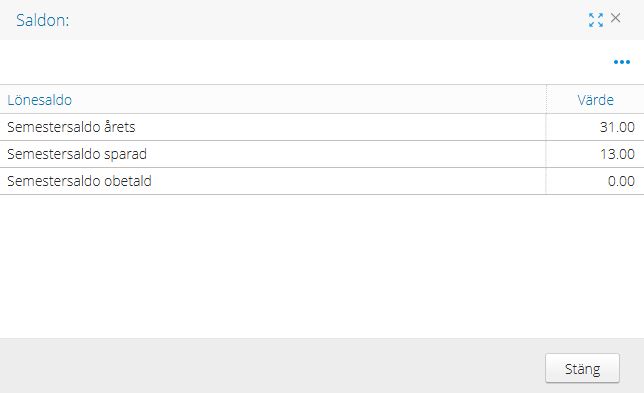Select the Semestersaldo obetald row

pyautogui.click(x=322, y=181)
